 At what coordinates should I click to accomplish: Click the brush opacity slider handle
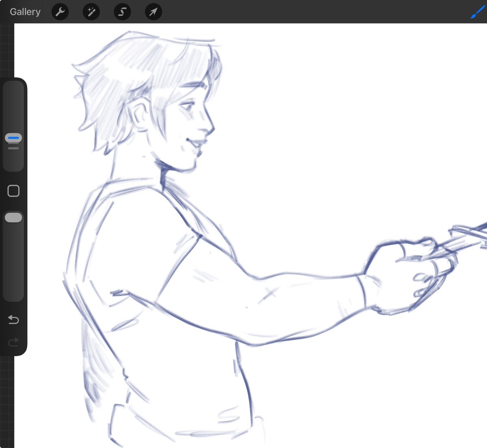(13, 218)
